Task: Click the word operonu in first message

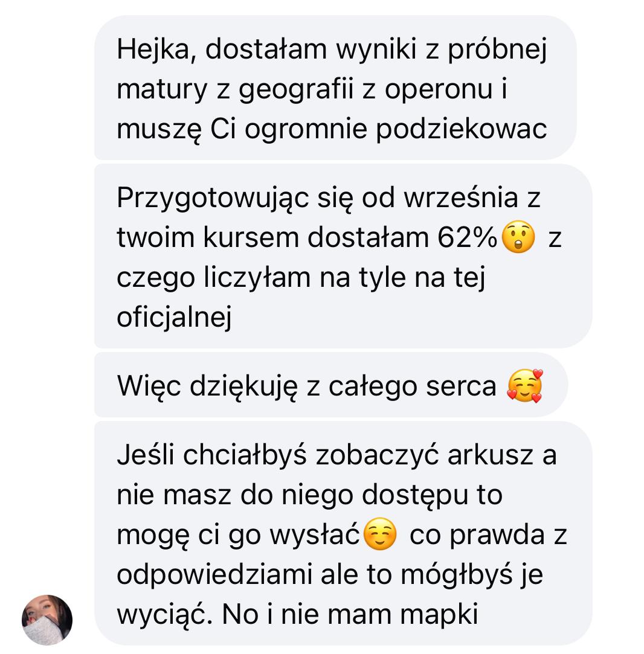Action: 439,89
